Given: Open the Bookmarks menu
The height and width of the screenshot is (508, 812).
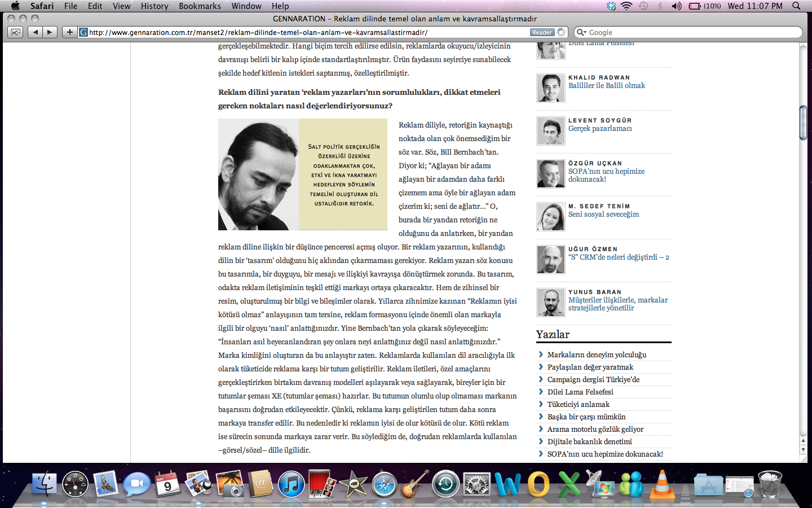Looking at the screenshot, I should 200,6.
